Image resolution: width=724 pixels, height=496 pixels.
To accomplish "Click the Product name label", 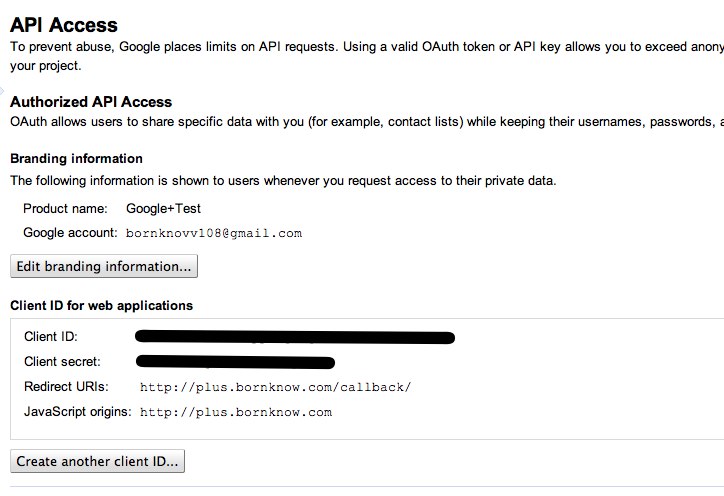I will point(65,209).
